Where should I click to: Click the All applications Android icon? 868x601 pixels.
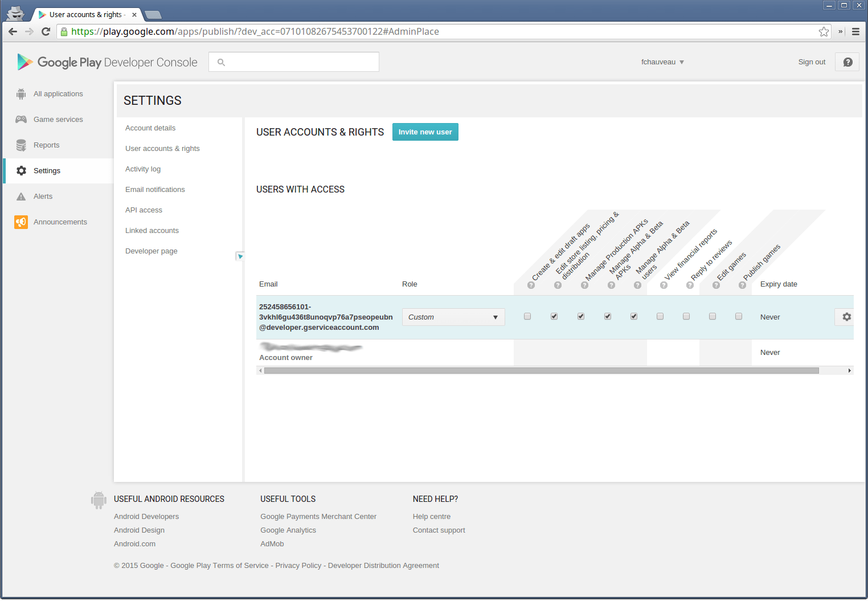point(21,94)
